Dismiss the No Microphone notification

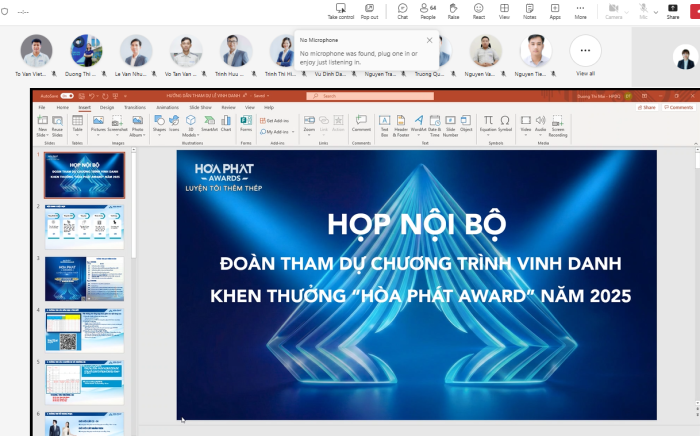pos(429,40)
